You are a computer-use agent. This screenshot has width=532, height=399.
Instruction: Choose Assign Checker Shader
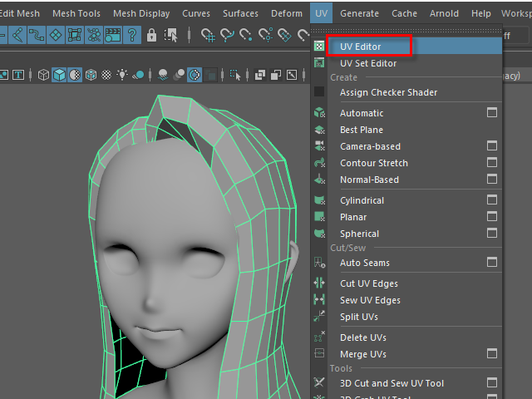[x=388, y=92]
